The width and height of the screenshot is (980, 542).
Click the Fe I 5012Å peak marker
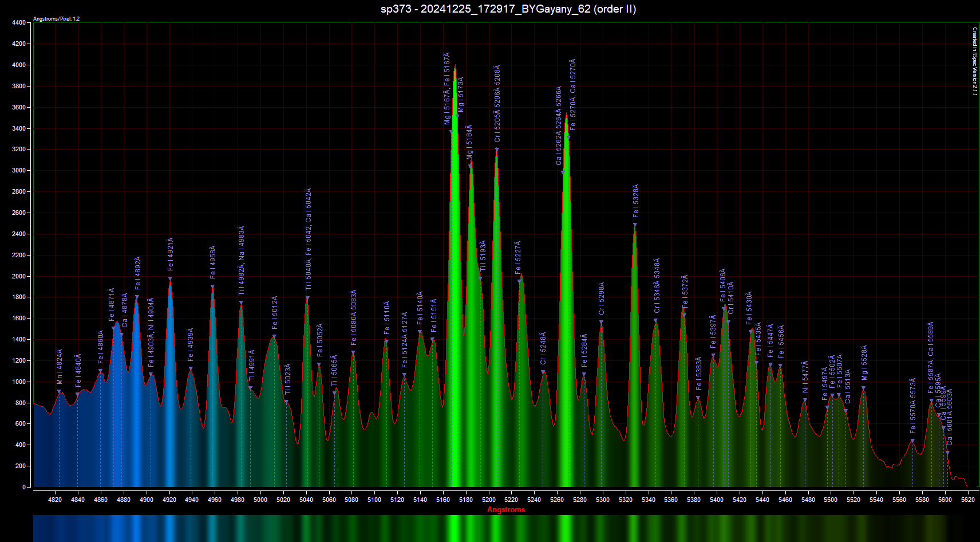tap(274, 337)
